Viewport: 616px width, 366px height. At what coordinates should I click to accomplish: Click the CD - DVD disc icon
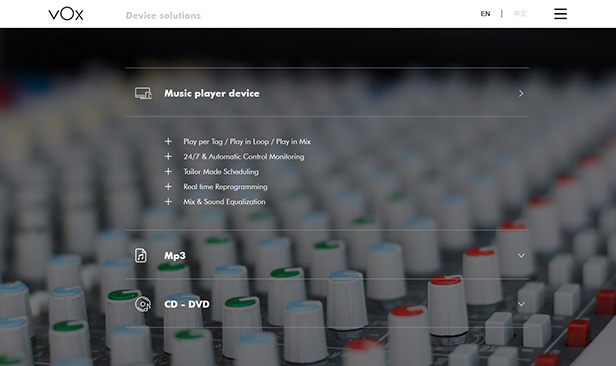(143, 304)
